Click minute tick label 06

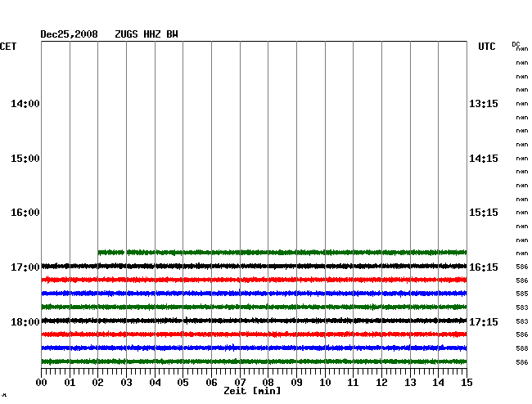(211, 383)
